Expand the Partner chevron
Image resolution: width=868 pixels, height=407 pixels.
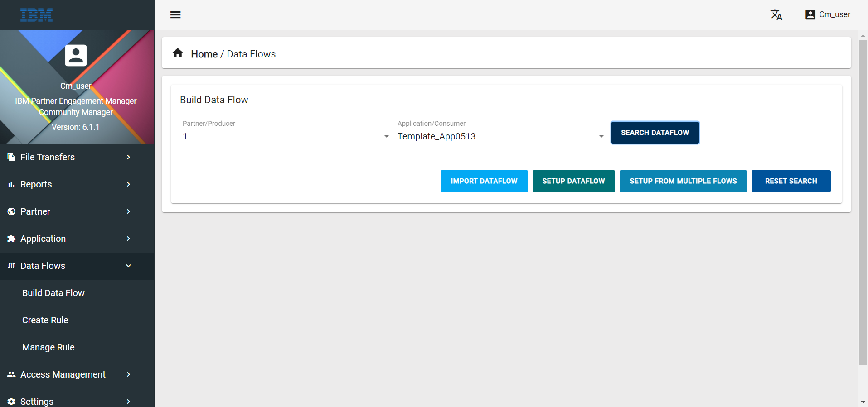(128, 211)
